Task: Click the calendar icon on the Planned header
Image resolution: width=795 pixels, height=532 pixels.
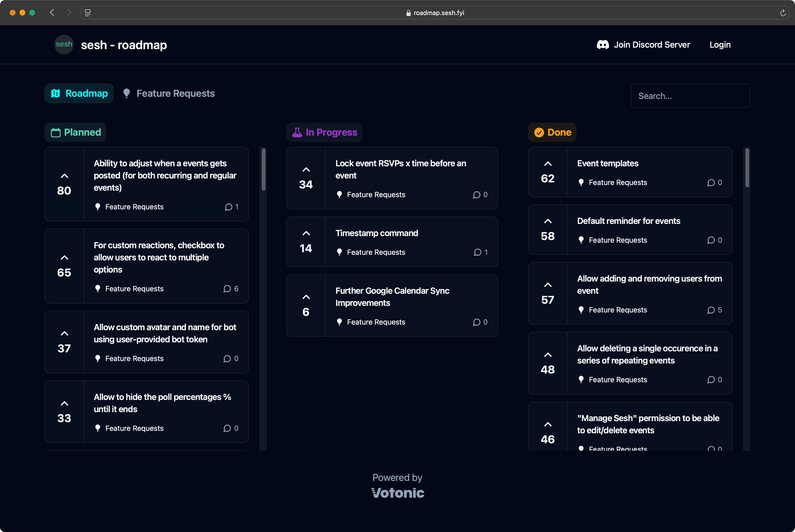Action: (x=56, y=132)
